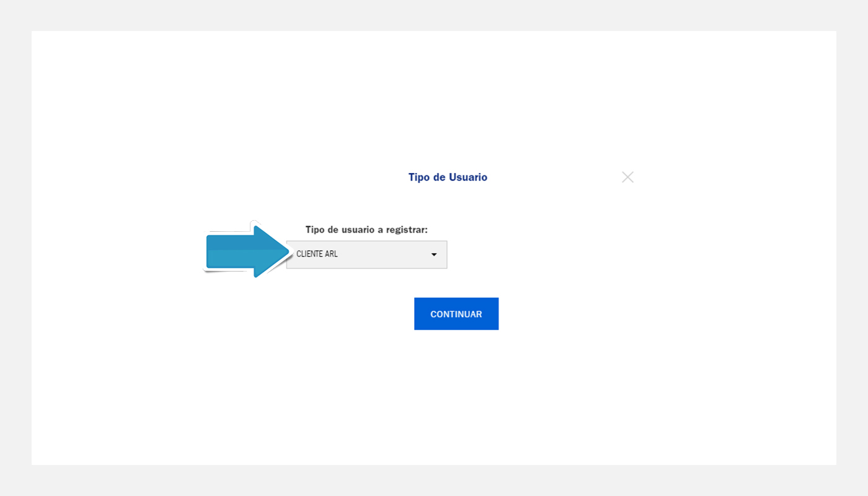Click the blue arrow pointing at dropdown
This screenshot has height=496, width=868.
tap(248, 251)
